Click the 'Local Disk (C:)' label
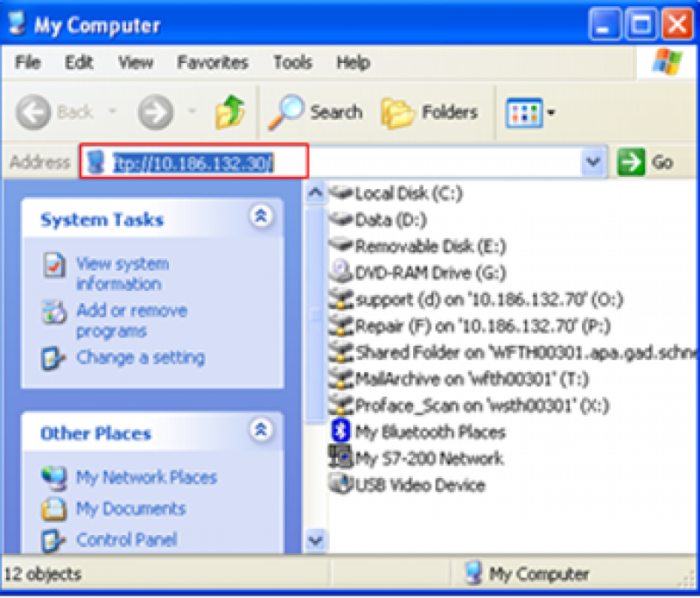Image resolution: width=700 pixels, height=598 pixels. pyautogui.click(x=409, y=193)
